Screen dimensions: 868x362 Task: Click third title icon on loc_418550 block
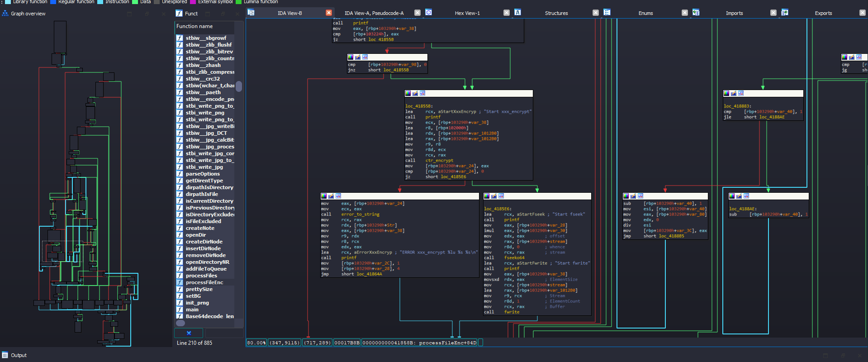point(422,93)
